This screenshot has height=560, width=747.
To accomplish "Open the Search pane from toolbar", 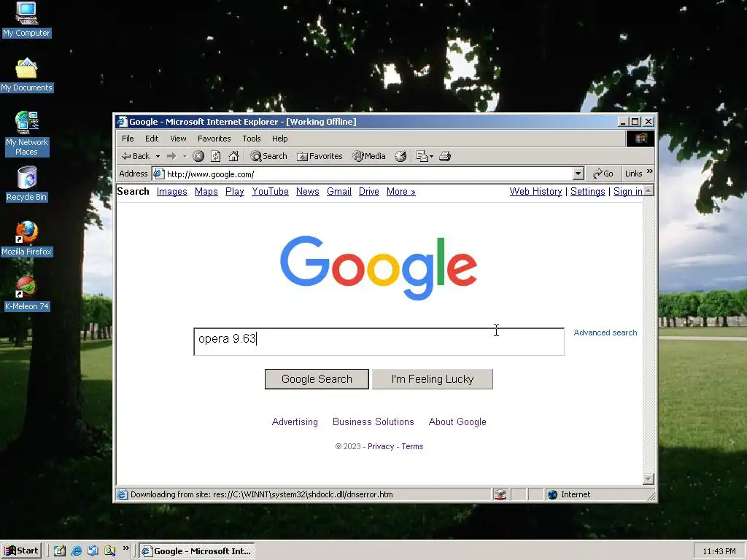I will [268, 156].
